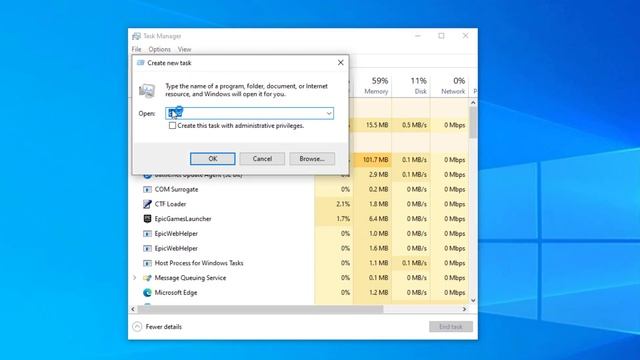640x360 pixels.
Task: Click the scroll left arrow
Action: (x=133, y=309)
